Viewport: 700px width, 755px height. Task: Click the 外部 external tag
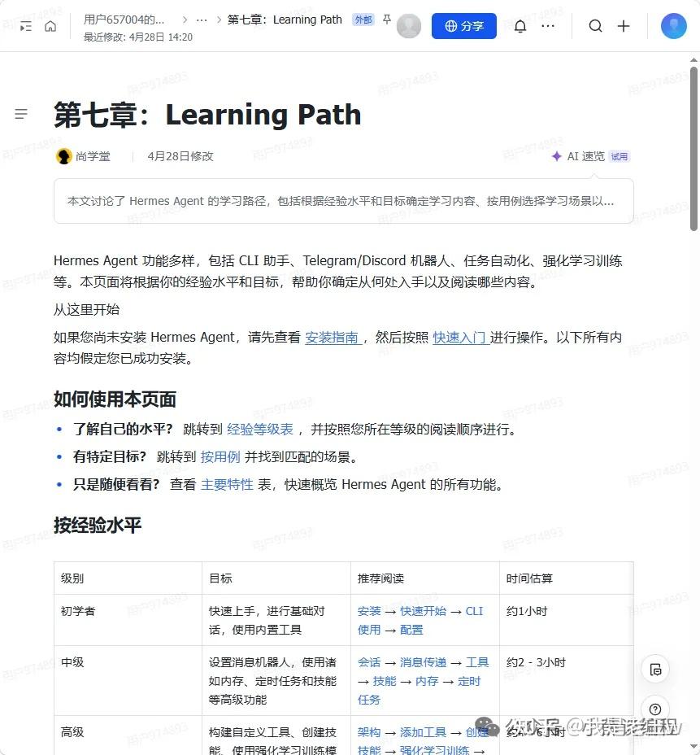pyautogui.click(x=363, y=20)
